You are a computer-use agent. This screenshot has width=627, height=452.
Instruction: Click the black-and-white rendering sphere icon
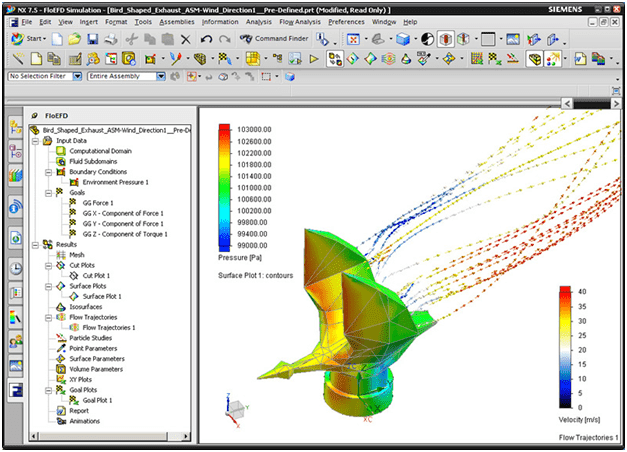point(427,39)
